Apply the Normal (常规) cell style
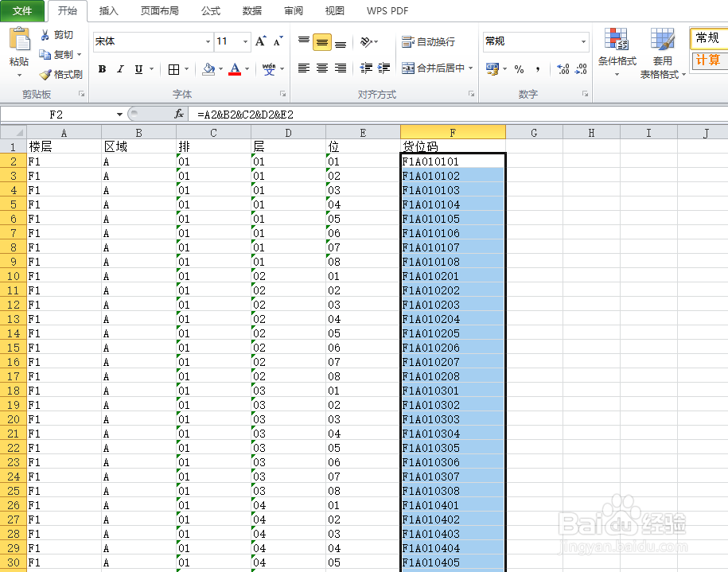Image resolution: width=728 pixels, height=572 pixels. click(x=709, y=38)
